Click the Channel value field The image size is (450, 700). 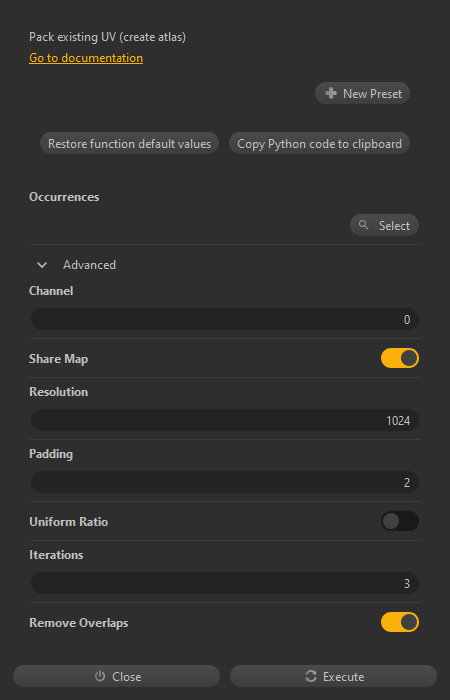(225, 319)
